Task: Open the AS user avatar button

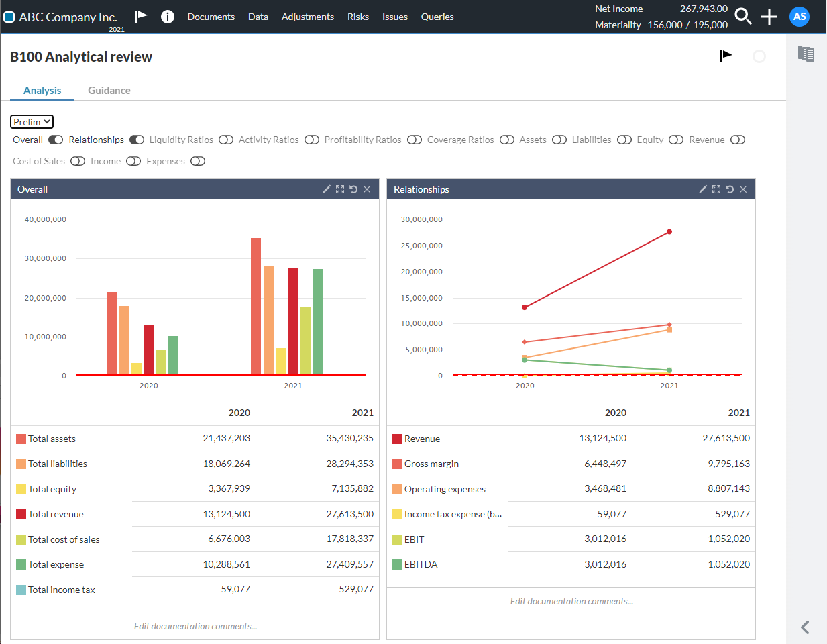Action: [x=800, y=17]
